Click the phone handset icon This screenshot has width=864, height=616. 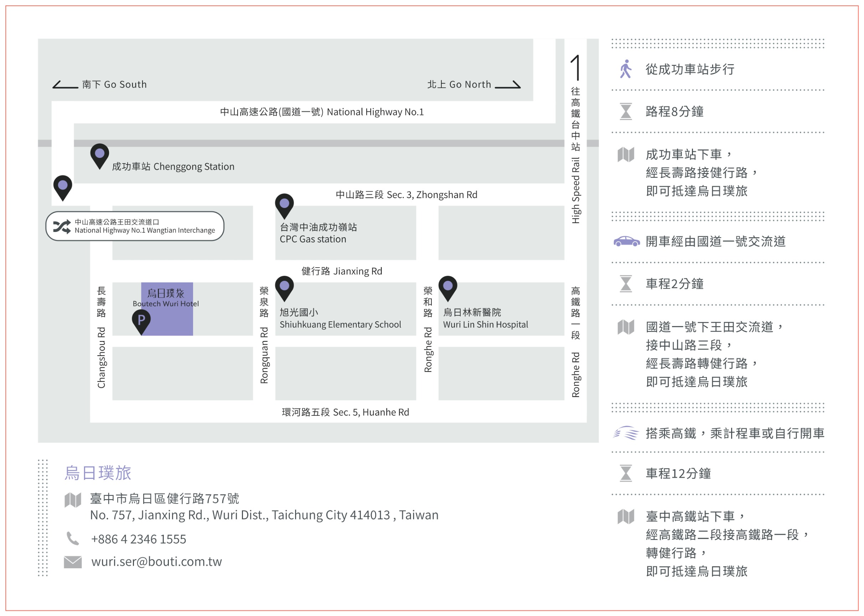click(73, 539)
